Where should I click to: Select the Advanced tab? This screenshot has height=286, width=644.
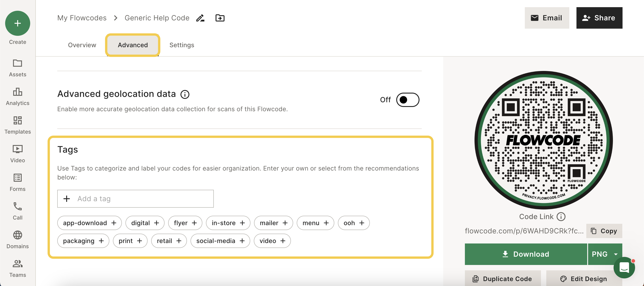pos(133,45)
